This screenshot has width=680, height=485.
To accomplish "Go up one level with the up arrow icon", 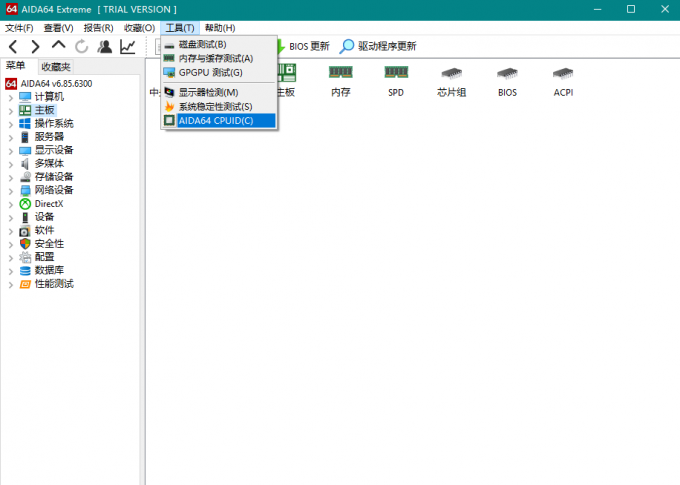I will tap(59, 45).
